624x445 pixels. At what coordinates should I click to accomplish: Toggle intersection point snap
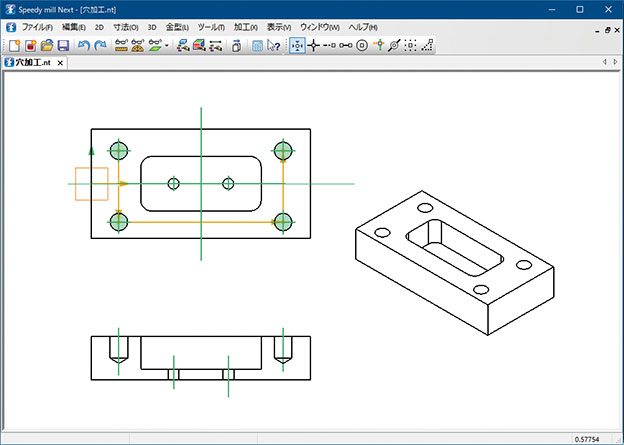click(x=313, y=46)
